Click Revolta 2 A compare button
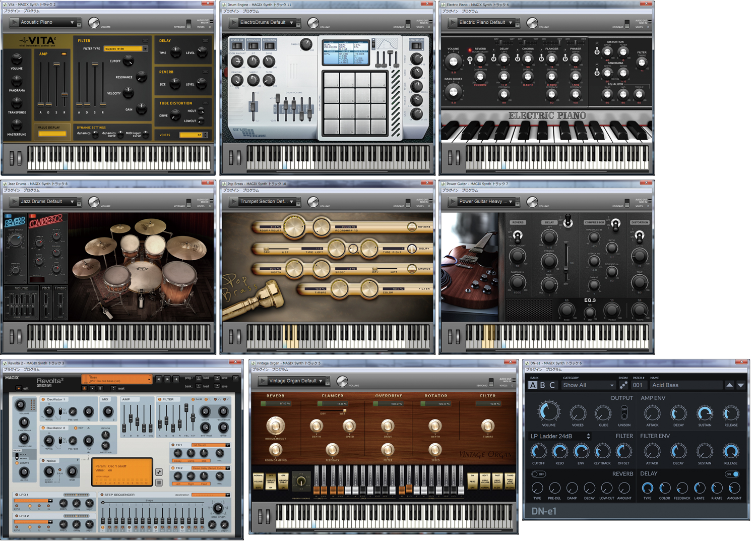Viewport: 756px width, 543px height. pyautogui.click(x=84, y=388)
